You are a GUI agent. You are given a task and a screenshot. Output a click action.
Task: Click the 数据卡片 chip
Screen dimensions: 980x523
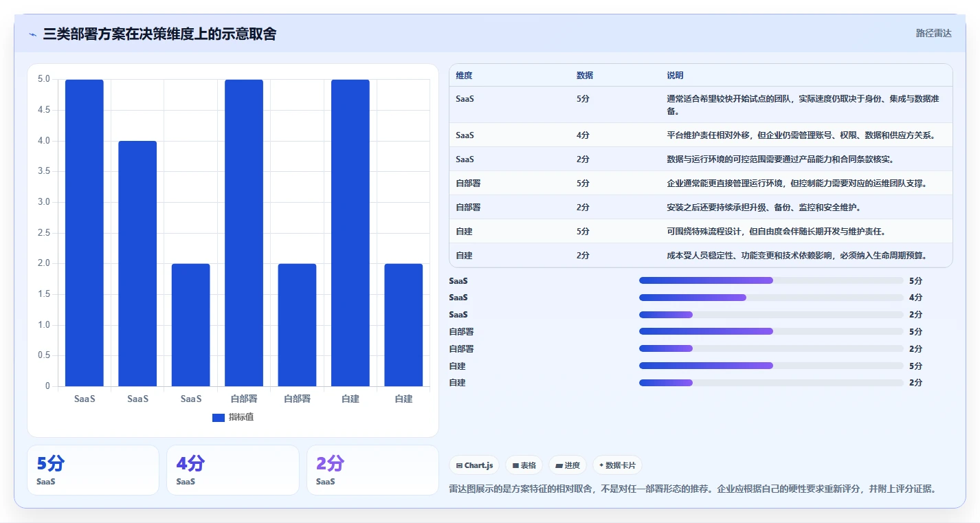tap(617, 465)
